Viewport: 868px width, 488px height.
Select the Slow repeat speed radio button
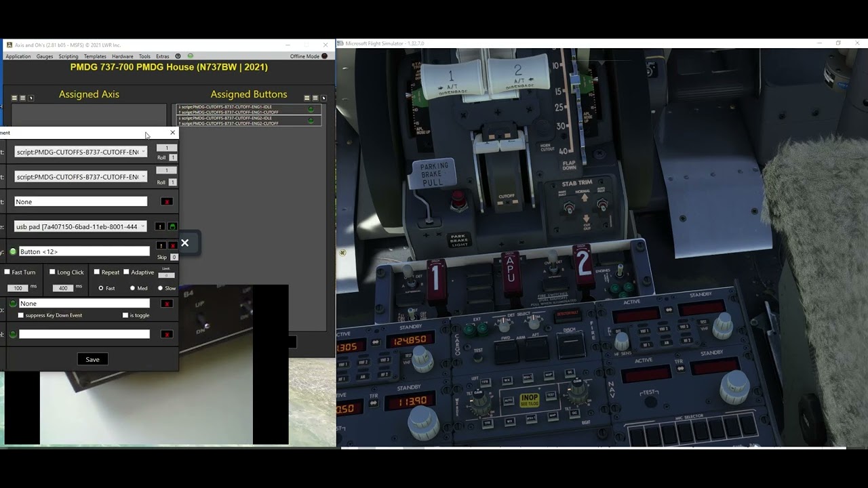click(161, 288)
